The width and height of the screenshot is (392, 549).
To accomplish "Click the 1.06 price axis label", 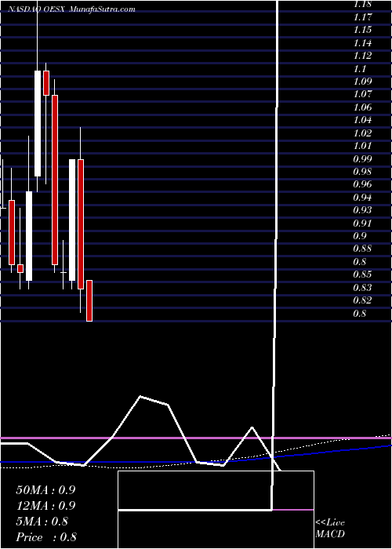I will (362, 107).
